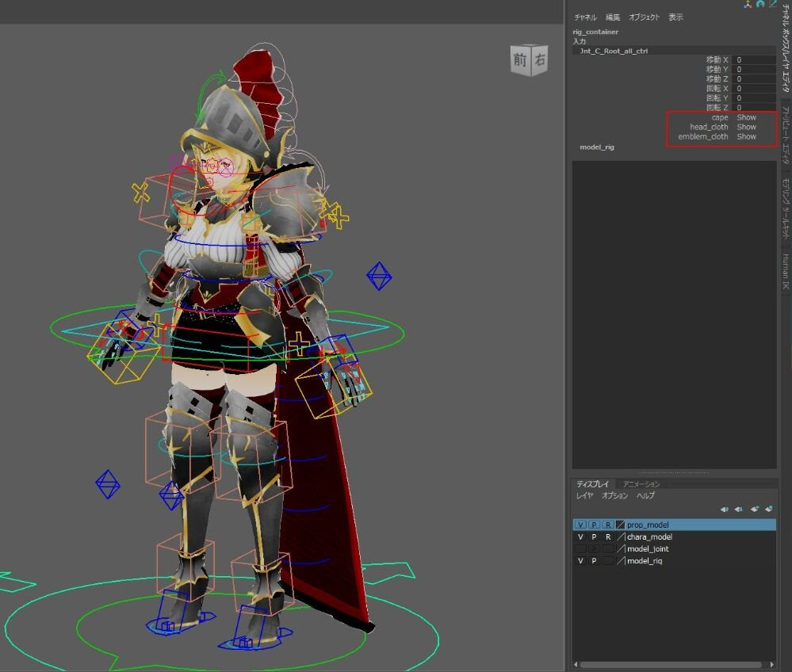Click the move layer down icon

coord(739,510)
